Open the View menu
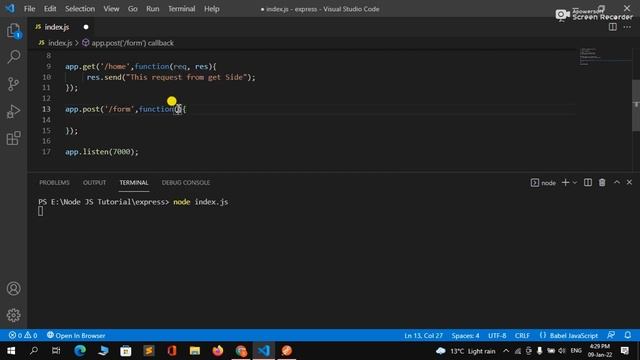This screenshot has height=360, width=640. (x=111, y=9)
